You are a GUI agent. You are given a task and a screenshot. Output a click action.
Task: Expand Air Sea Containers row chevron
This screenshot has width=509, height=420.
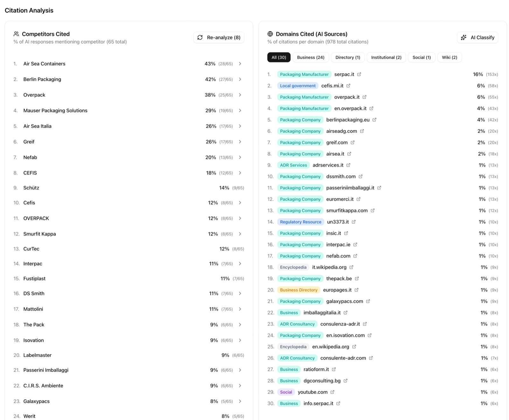pyautogui.click(x=240, y=64)
